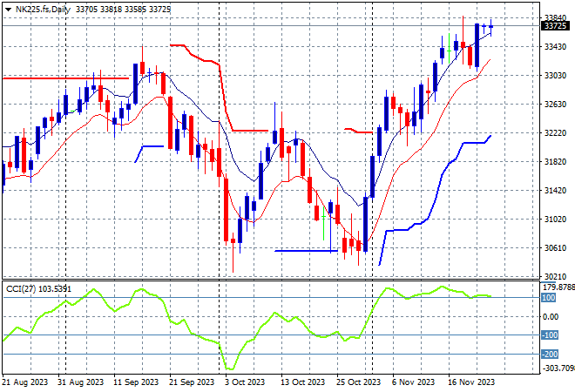Viewport: 575px width, 392px height.
Task: Click the highlighted current price label 33725
Action: click(556, 26)
